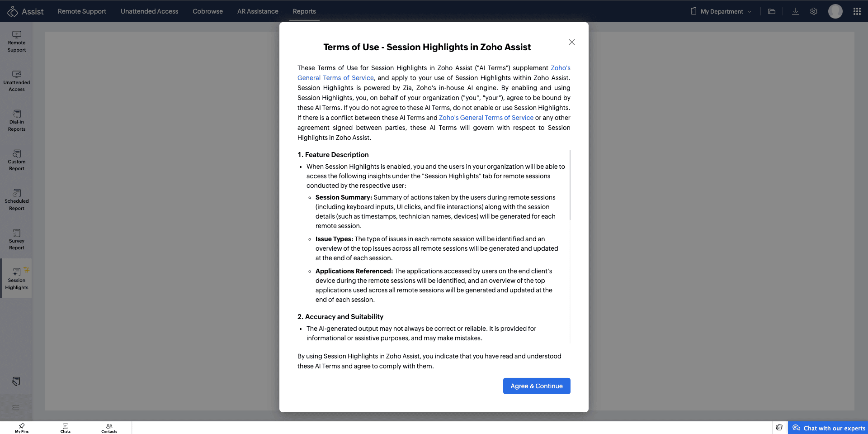Open the Unattended Access sidebar item

click(x=17, y=81)
